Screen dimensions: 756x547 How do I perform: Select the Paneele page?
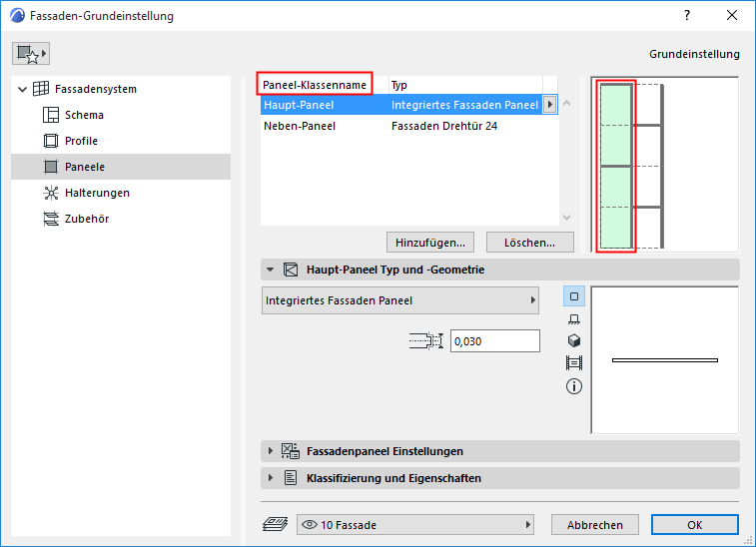coord(121,167)
